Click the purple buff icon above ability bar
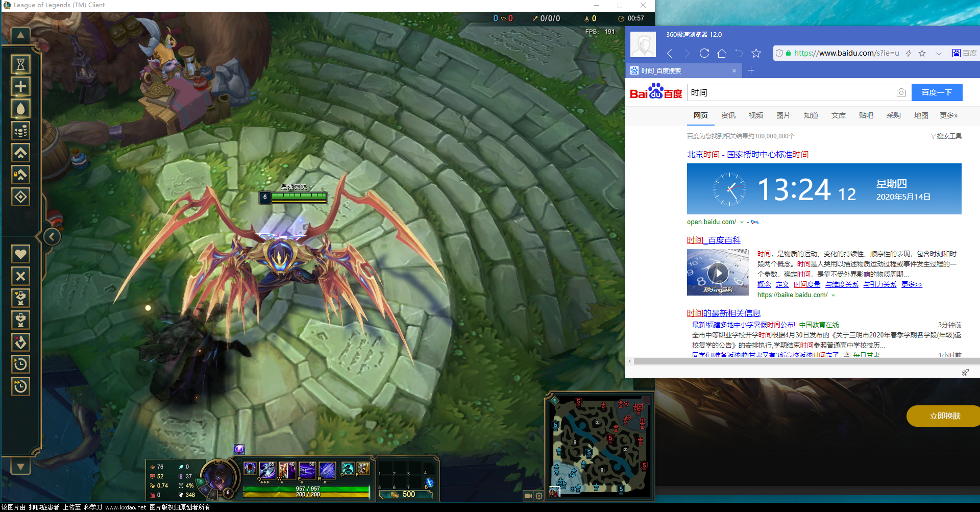 click(x=239, y=449)
